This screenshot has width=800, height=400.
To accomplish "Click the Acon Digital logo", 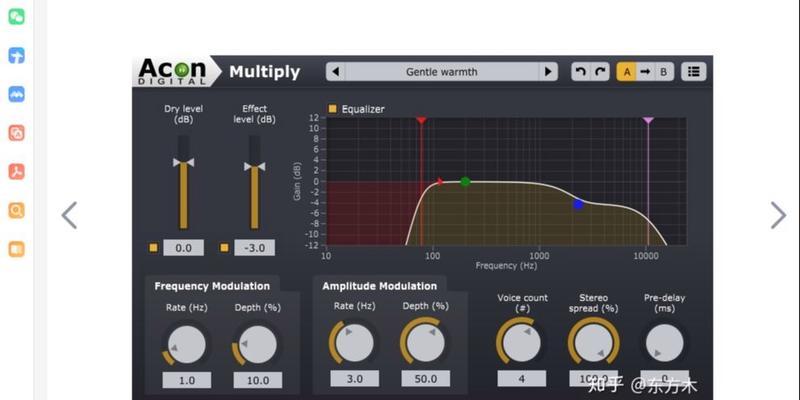I will pyautogui.click(x=172, y=71).
